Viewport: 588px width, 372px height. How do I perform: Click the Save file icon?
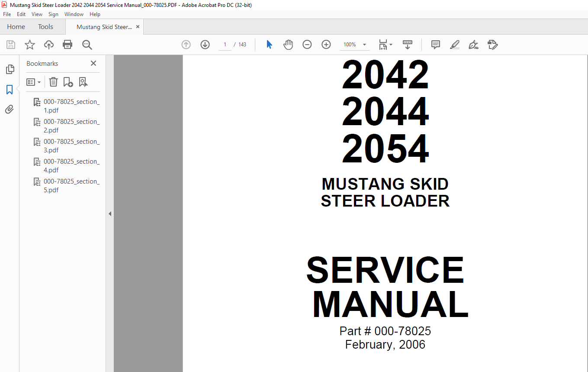(11, 45)
